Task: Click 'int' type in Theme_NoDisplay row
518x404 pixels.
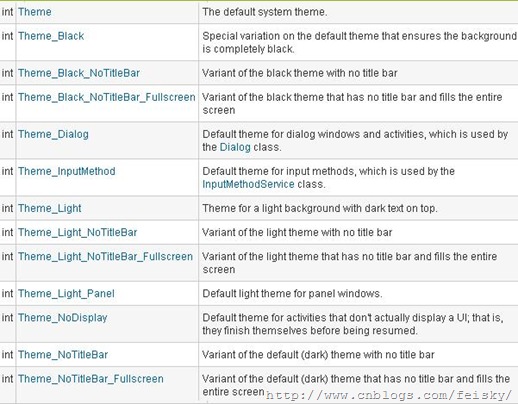Action: tap(7, 318)
